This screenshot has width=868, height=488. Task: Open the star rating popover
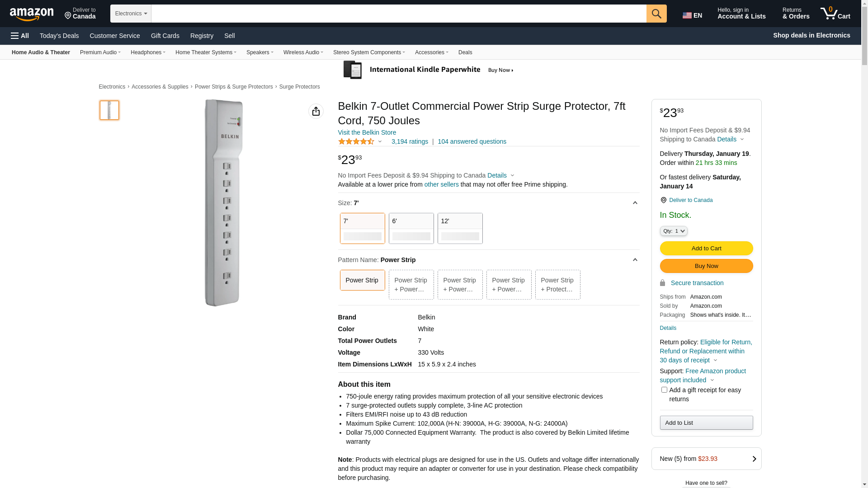[x=360, y=141]
